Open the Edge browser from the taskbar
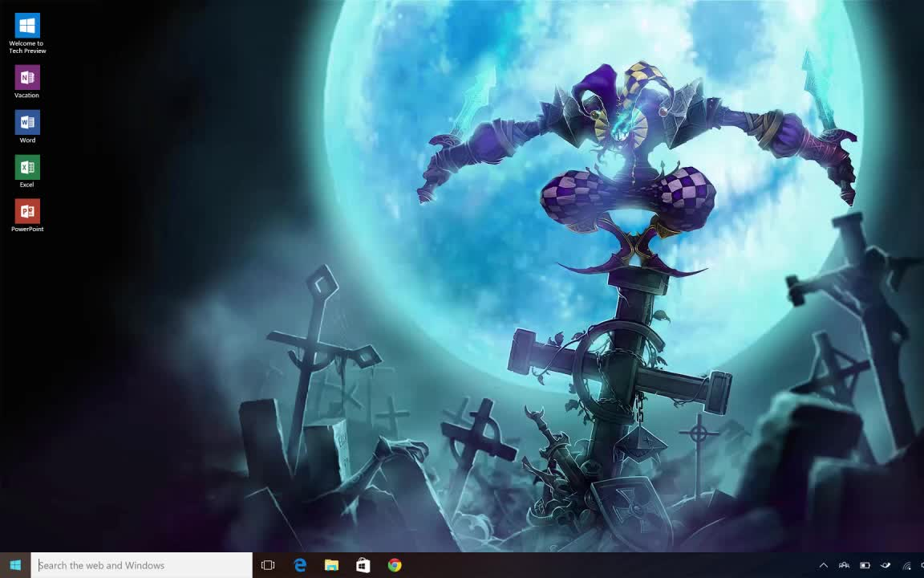 pyautogui.click(x=300, y=565)
